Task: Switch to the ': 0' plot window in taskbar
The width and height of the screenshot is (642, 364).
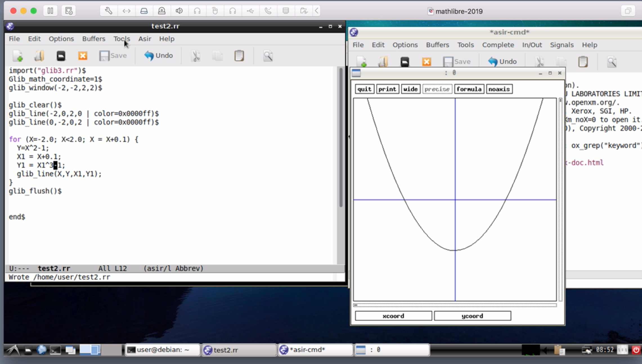Action: click(392, 350)
